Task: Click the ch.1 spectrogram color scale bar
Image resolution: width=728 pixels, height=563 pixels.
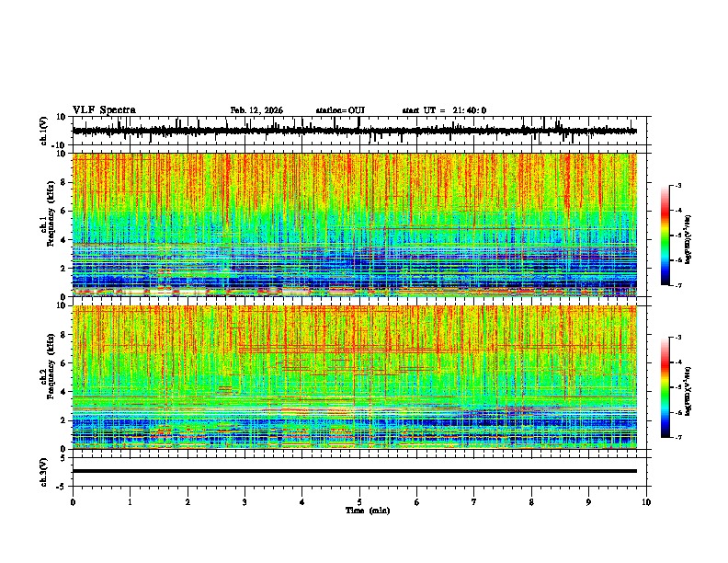Action: coord(665,235)
